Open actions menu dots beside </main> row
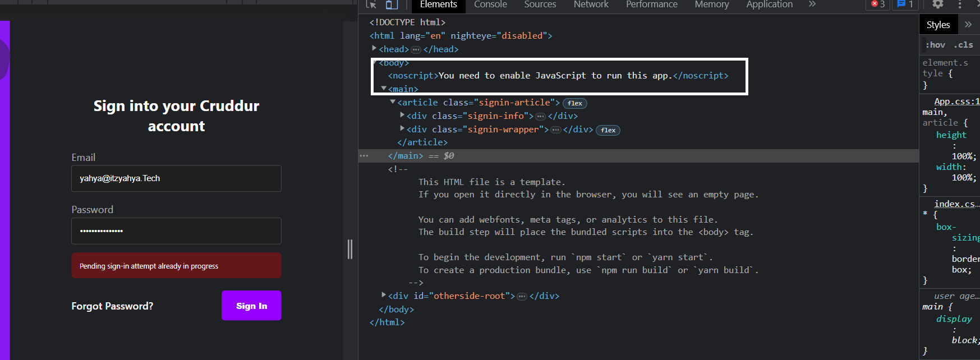980x360 pixels. [x=364, y=156]
